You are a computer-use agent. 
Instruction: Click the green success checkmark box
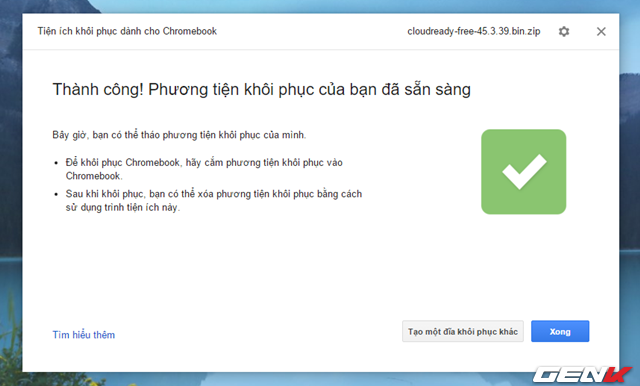[x=523, y=172]
